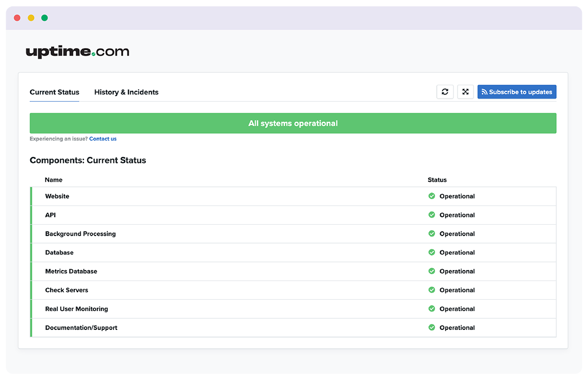
Task: Click the Experiencing an issue? text
Action: coord(58,139)
